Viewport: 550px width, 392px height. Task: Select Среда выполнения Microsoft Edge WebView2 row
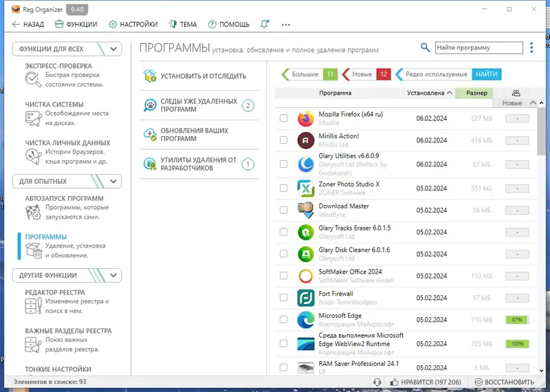point(405,344)
